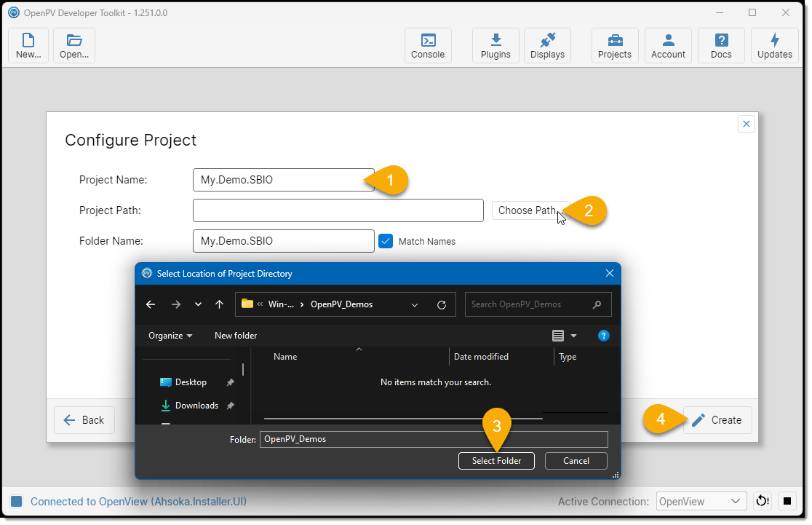The image size is (812, 525).
Task: Navigate back in the folder dialog
Action: pos(151,304)
